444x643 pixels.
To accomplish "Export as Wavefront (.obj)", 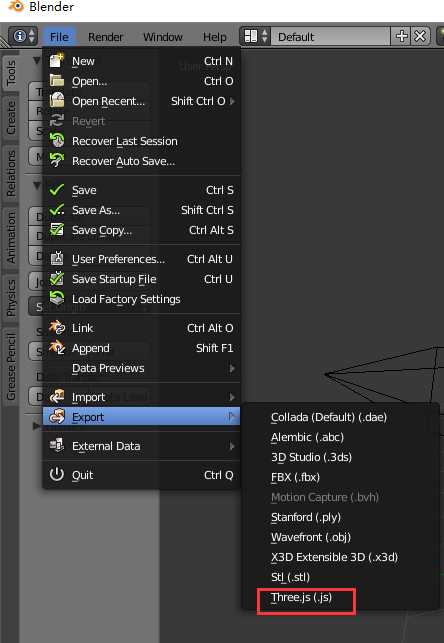I will pos(311,537).
